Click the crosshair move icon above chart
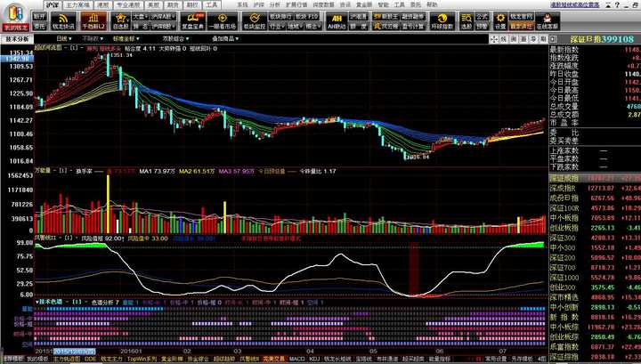This screenshot has width=641, height=364. coord(494,39)
